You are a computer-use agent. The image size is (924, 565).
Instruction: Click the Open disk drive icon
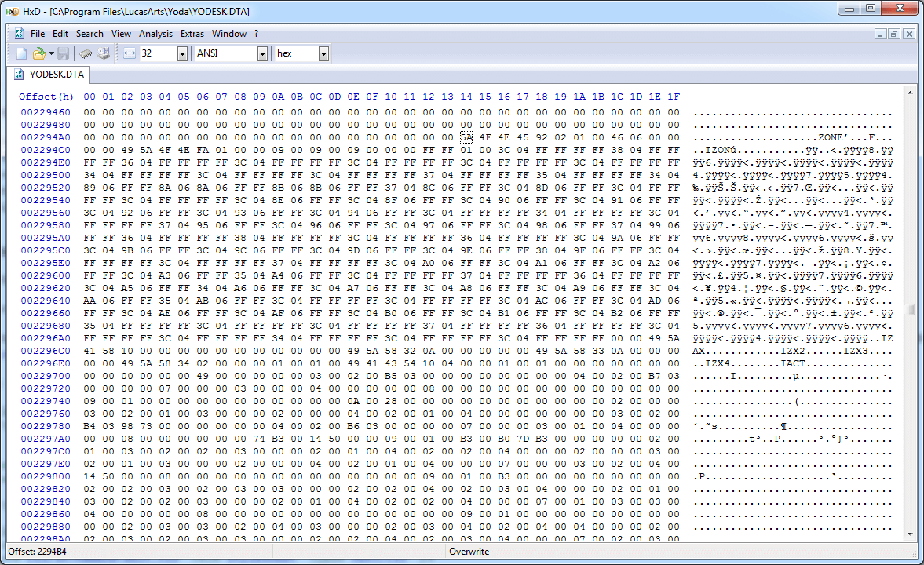[x=104, y=53]
